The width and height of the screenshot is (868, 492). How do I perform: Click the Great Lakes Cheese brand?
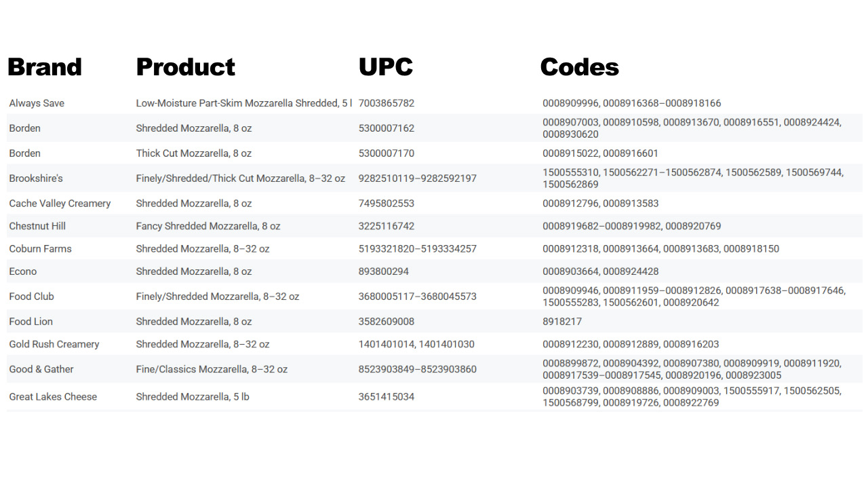pos(53,397)
